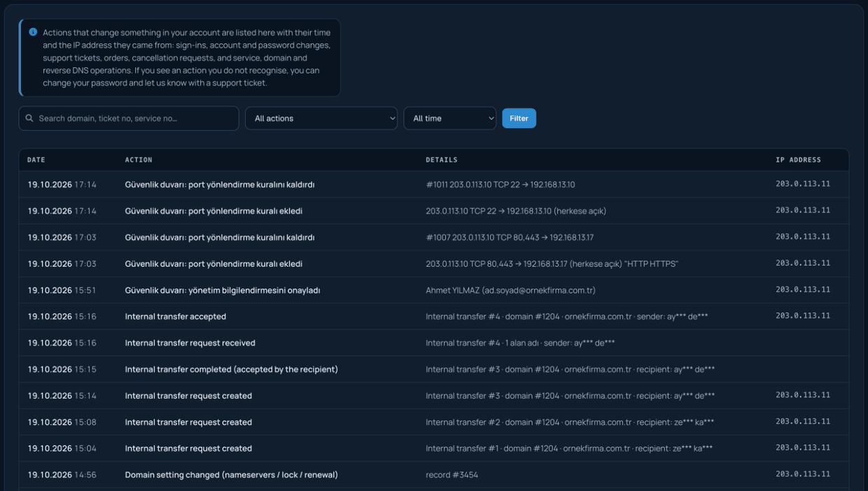Click IP address in the 15:51 row

click(x=803, y=289)
